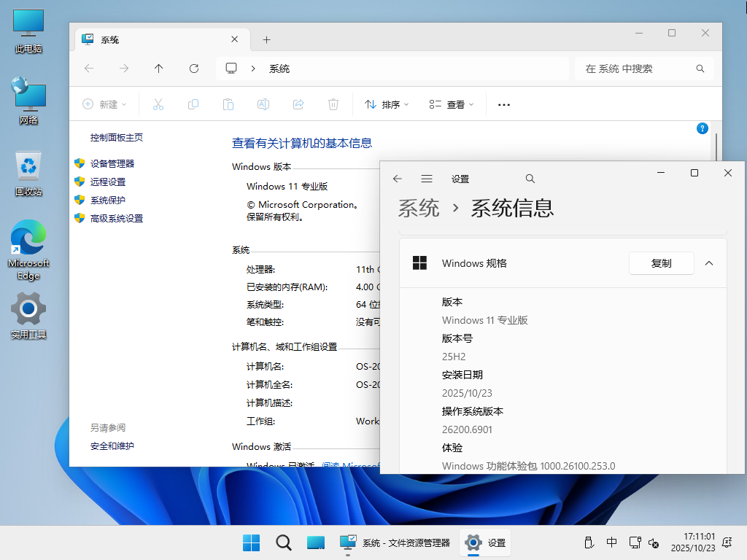Open the Settings navigation hamburger menu

427,178
